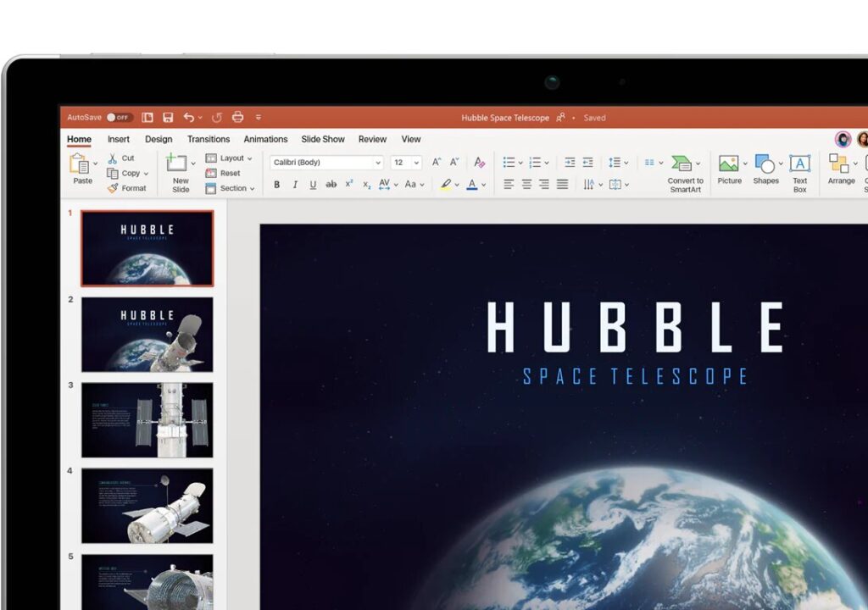The image size is (868, 610).
Task: Switch to the Transitions ribbon tab
Action: coord(209,139)
